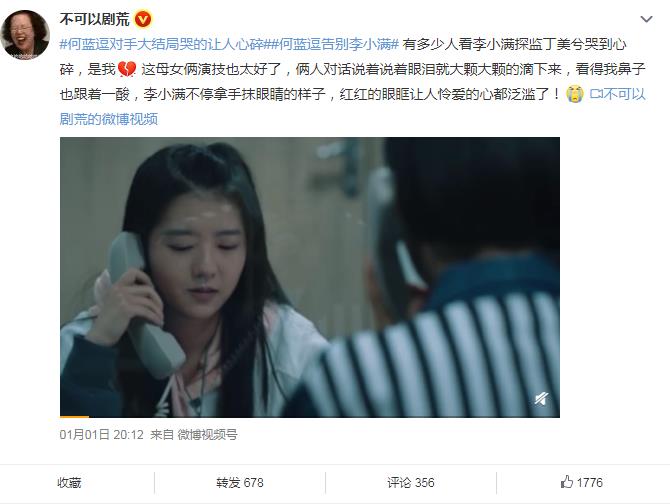Screen dimensions: 670x504
Task: Click the 1776 like count
Action: pyautogui.click(x=590, y=483)
